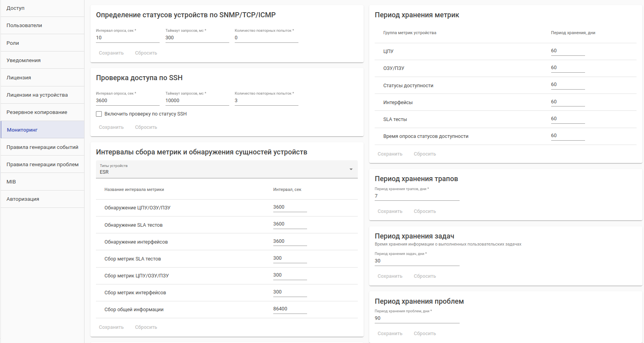Viewport: 644px width, 343px height.
Task: Save the metrics retention period settings
Action: coord(390,154)
